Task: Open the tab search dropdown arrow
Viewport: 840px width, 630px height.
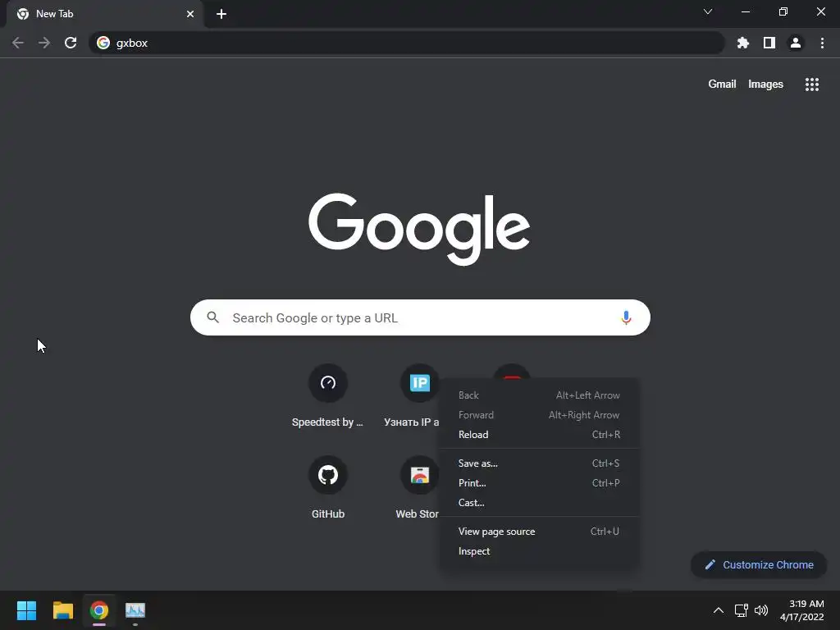Action: click(x=708, y=11)
